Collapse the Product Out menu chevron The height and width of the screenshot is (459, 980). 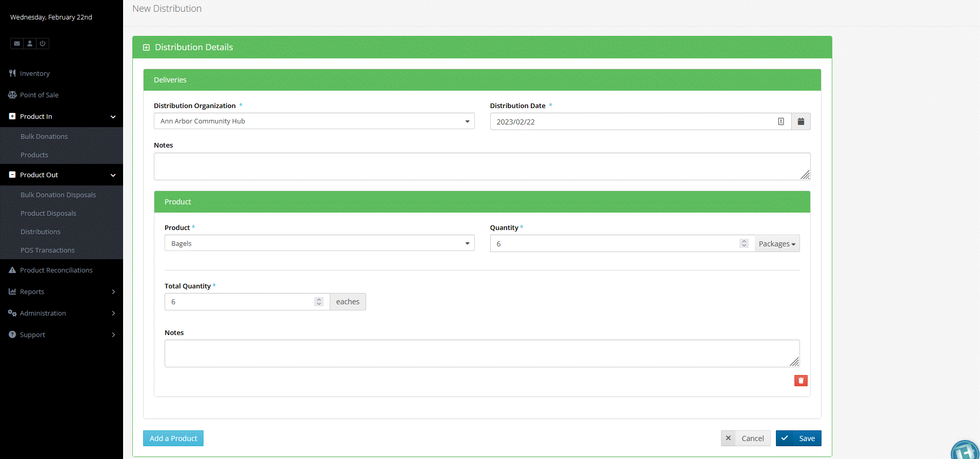click(x=113, y=175)
